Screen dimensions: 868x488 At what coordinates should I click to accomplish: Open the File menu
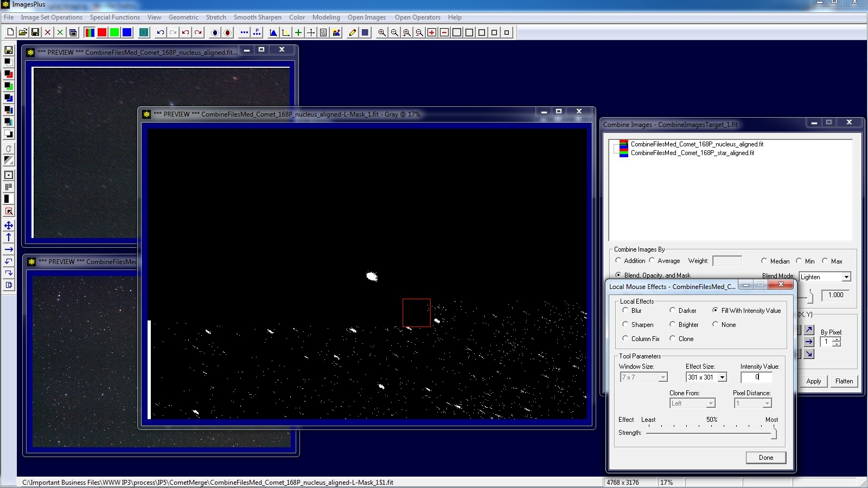(x=9, y=17)
